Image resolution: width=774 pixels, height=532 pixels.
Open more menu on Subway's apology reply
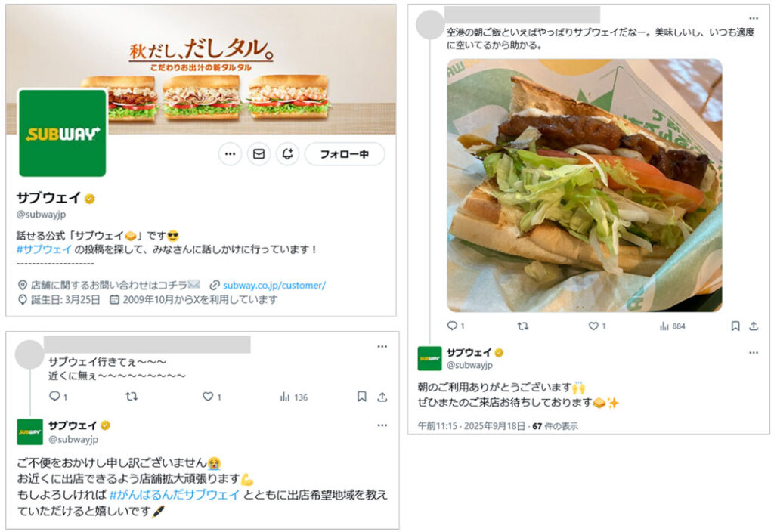click(382, 425)
